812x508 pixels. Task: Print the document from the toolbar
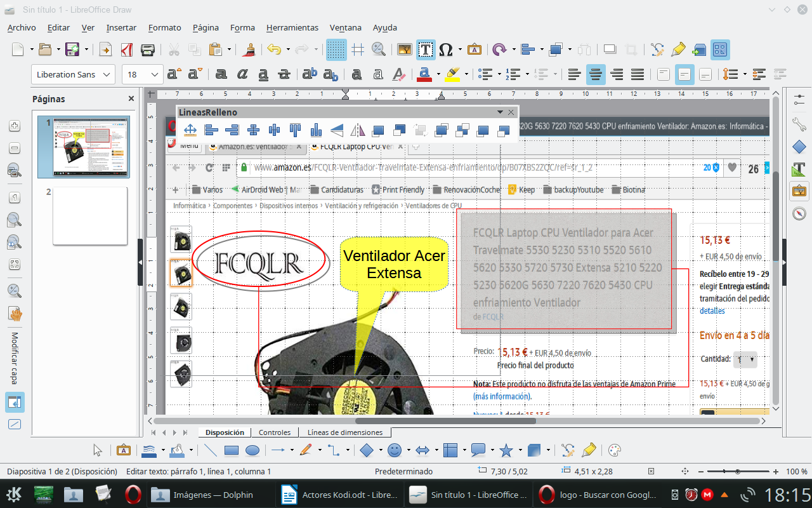[147, 50]
